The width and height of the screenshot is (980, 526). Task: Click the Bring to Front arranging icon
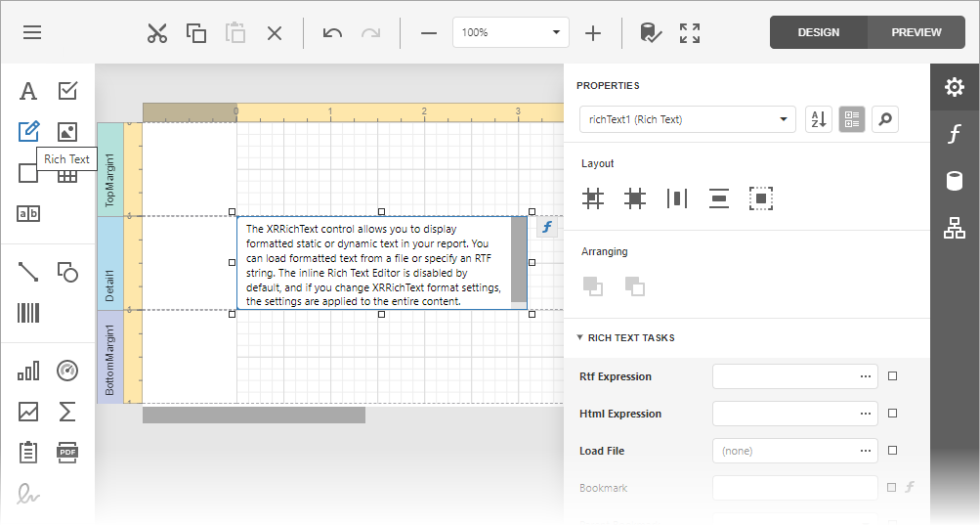tap(593, 286)
